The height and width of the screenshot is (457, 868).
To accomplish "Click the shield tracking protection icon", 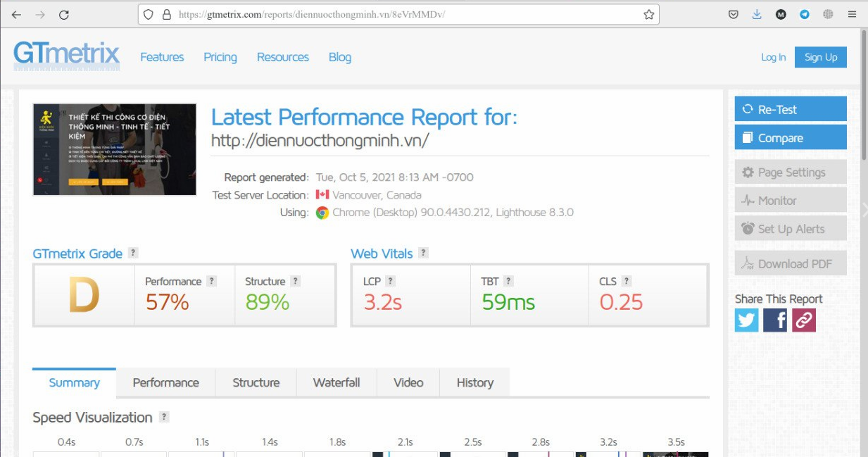I will tap(148, 14).
